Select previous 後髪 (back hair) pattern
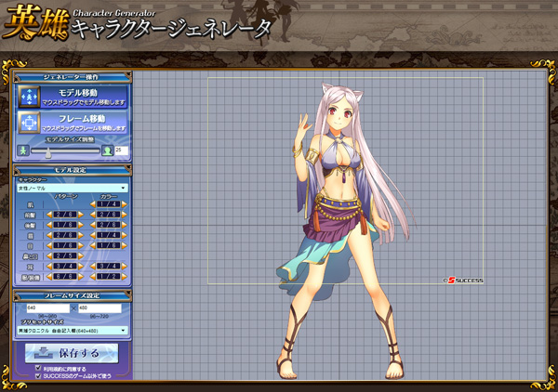Viewport: 558px width, 392px height. click(x=49, y=225)
